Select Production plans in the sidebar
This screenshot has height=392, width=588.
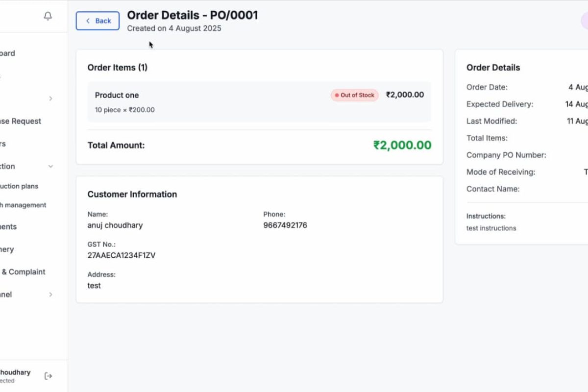(x=19, y=186)
